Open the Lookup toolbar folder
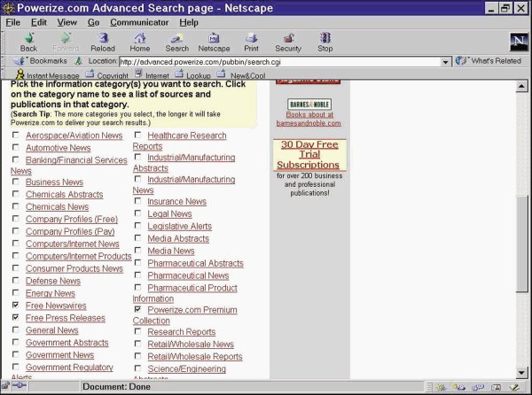Screen dimensions: 532x395 pos(179,74)
